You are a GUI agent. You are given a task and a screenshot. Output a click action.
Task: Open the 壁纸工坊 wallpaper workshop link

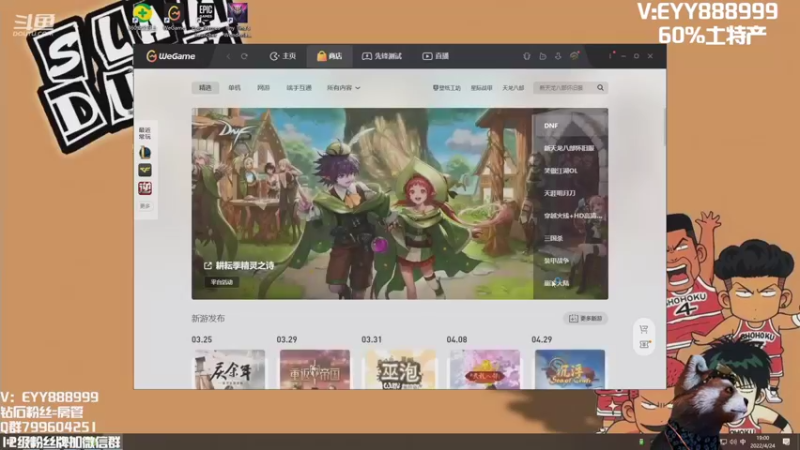446,88
